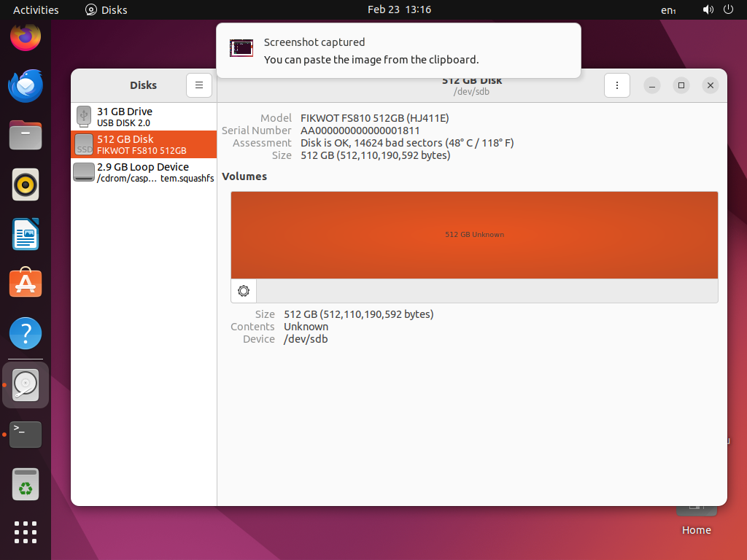Open the clock by clicking Feb 23 13:16
This screenshot has width=747, height=560.
[x=400, y=9]
